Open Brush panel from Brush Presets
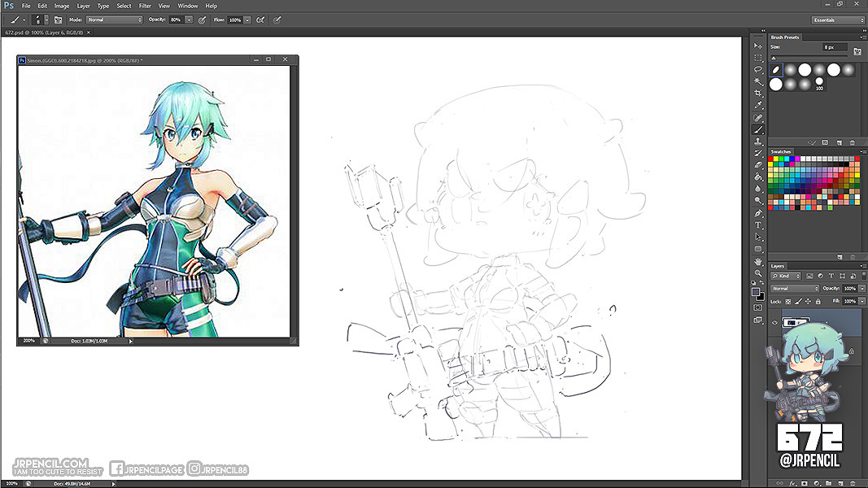The height and width of the screenshot is (488, 868). click(x=857, y=51)
